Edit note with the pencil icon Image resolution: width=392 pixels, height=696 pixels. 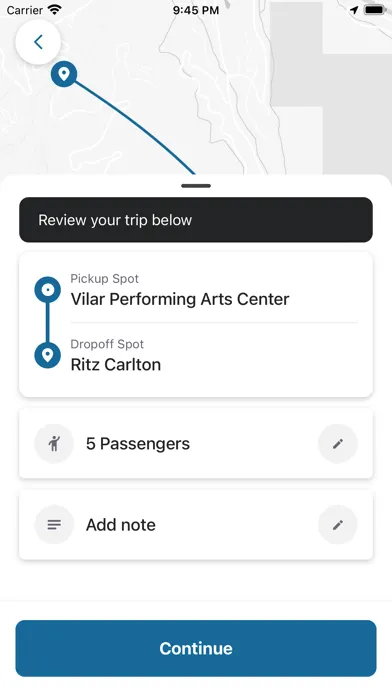click(x=338, y=525)
